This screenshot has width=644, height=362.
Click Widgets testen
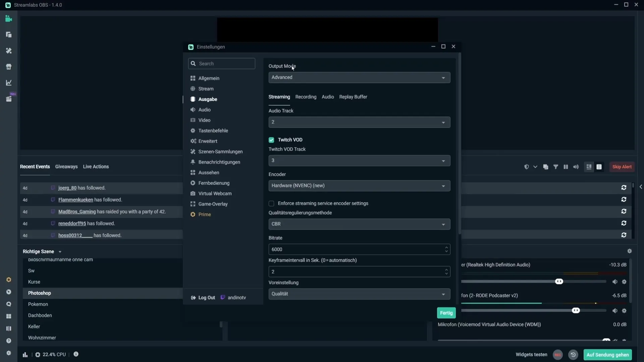coord(531,355)
